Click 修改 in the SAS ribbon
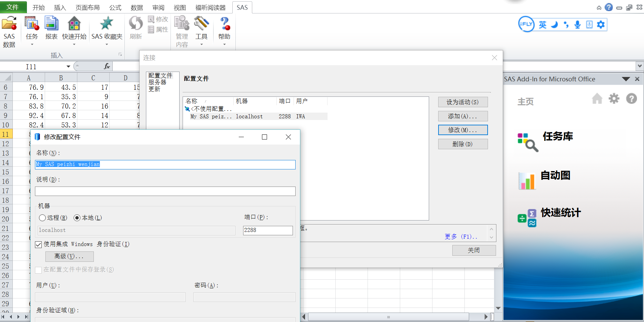The image size is (644, 322). [x=158, y=19]
